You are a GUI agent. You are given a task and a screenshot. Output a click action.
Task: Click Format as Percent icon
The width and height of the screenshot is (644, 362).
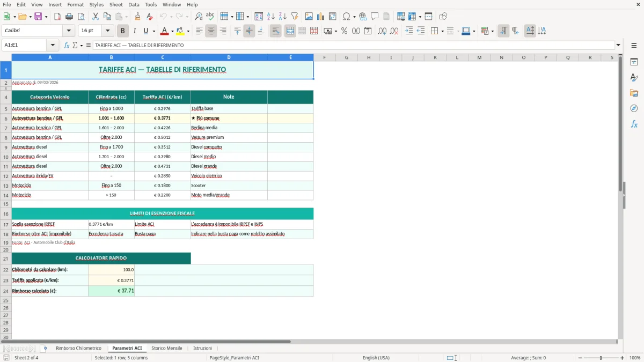pos(345,31)
